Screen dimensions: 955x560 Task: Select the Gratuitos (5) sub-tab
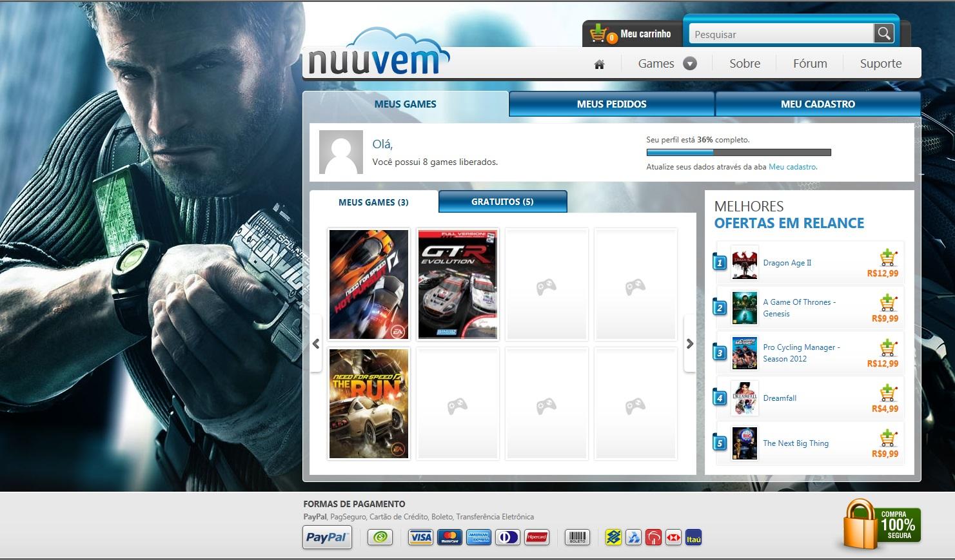[x=502, y=202]
